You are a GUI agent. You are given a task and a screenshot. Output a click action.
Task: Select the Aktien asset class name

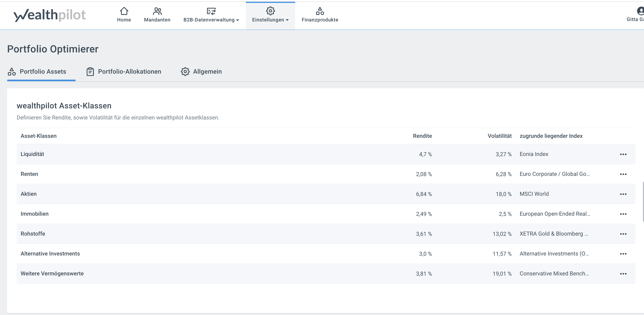29,194
